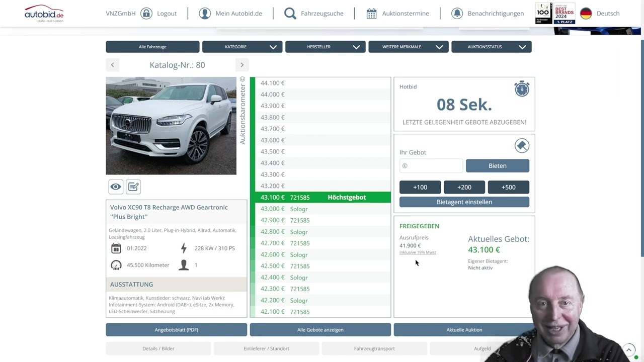
Task: Click the lightning power icon beside 228 KW
Action: [184, 248]
